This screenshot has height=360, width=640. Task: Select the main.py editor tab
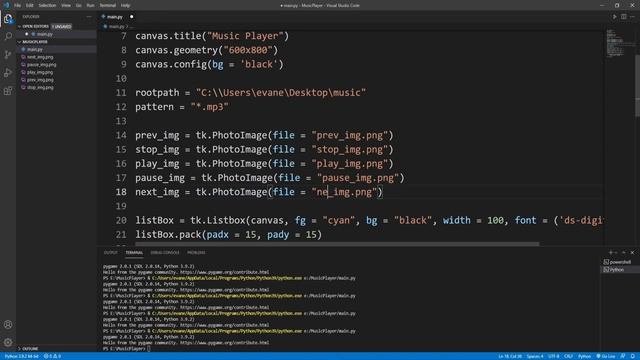point(115,17)
